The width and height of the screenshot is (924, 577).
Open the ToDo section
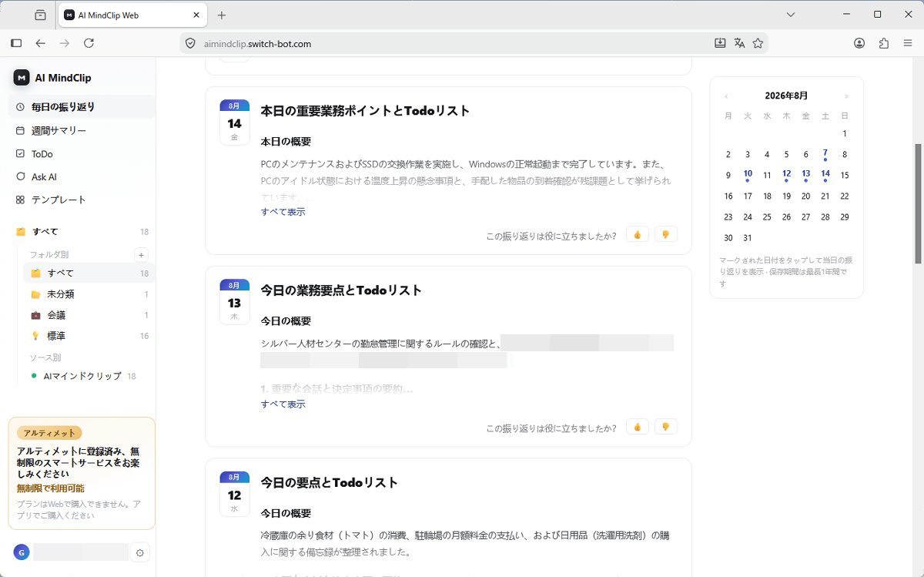82,153
